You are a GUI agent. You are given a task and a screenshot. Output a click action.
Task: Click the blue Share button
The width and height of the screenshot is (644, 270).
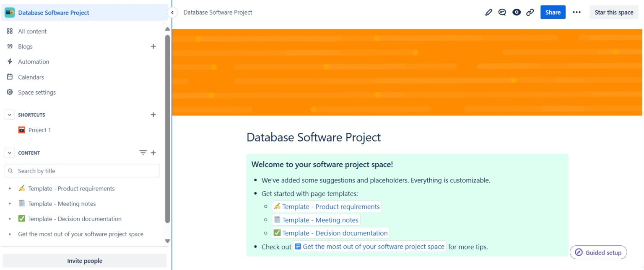point(553,12)
